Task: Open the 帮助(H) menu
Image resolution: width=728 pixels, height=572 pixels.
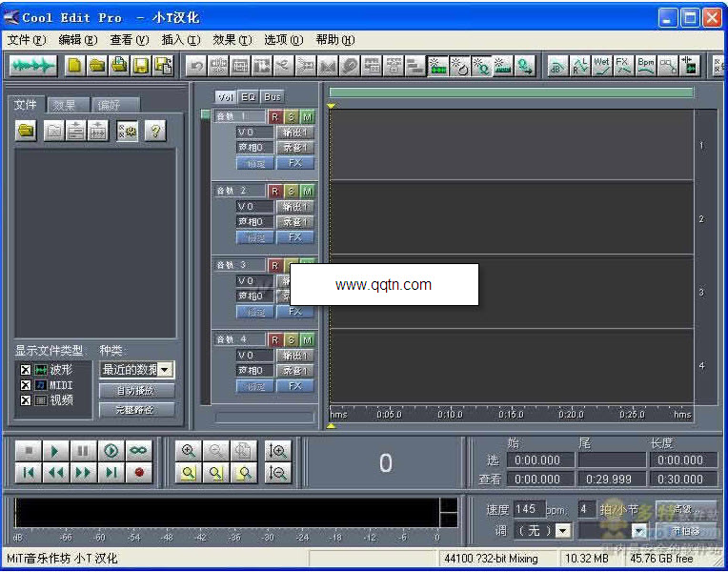Action: (x=335, y=40)
